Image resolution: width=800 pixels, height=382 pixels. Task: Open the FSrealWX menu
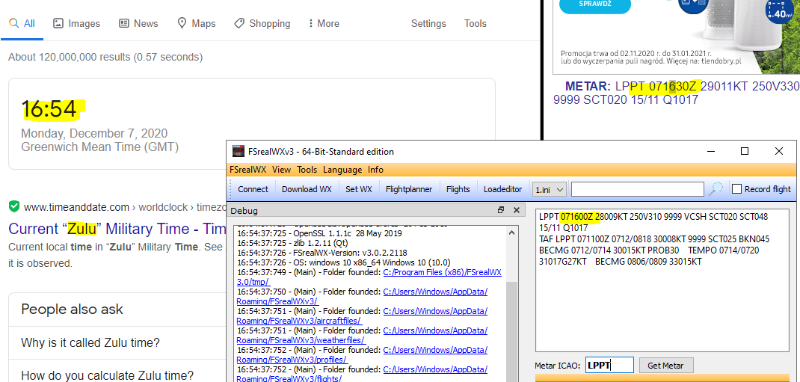point(248,170)
